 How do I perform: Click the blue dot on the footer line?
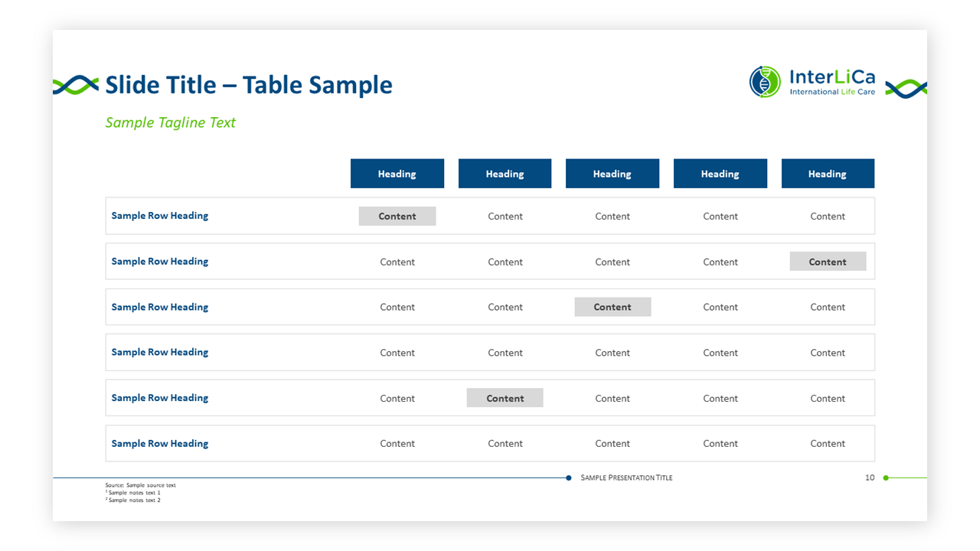569,478
